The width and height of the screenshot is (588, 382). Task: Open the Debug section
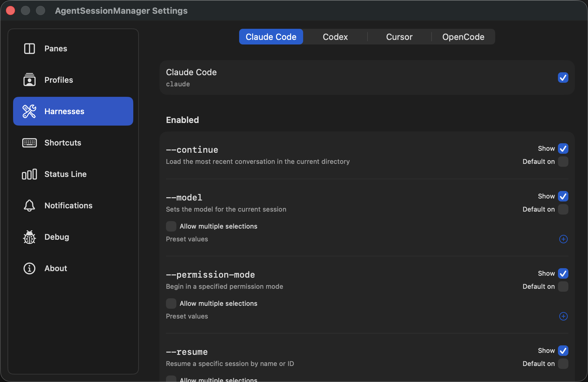[x=73, y=237]
